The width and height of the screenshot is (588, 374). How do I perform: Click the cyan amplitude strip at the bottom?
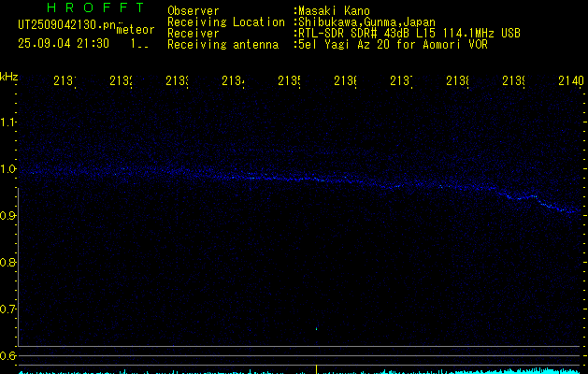click(300, 371)
